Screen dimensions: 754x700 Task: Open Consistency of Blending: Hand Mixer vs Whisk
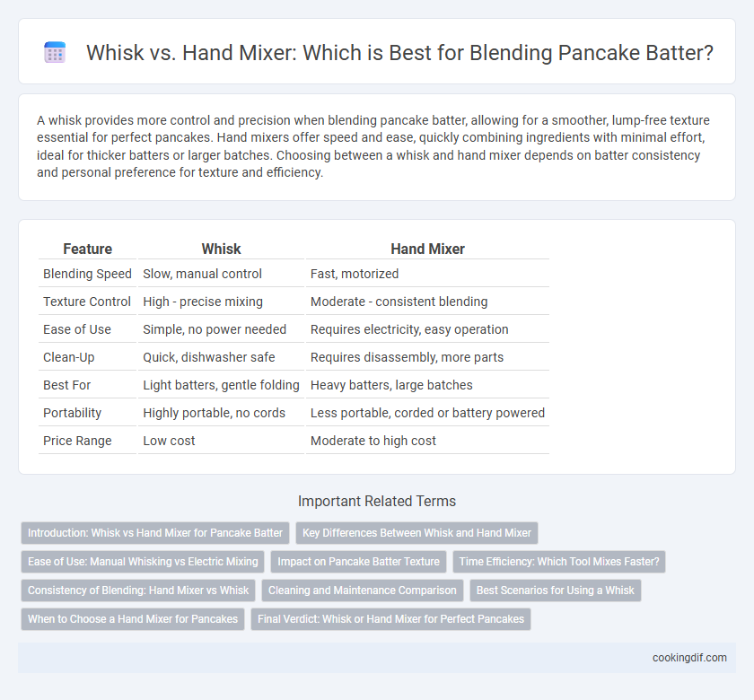coord(138,591)
